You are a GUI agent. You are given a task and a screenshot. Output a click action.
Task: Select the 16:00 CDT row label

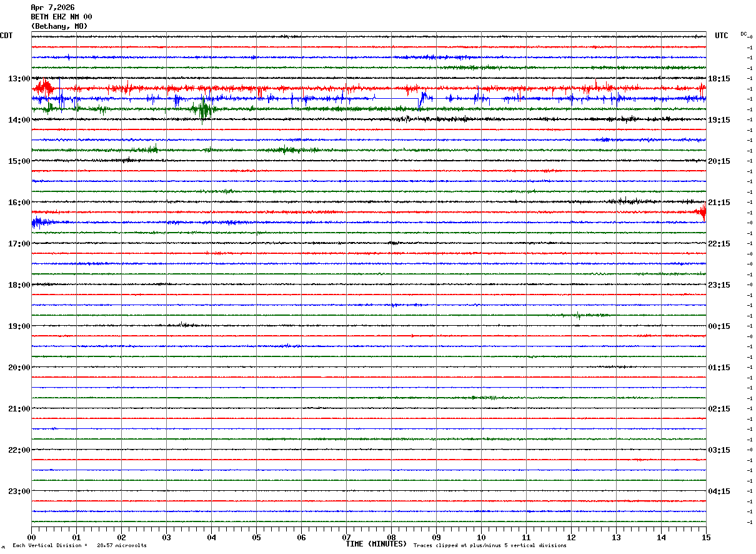(x=19, y=203)
